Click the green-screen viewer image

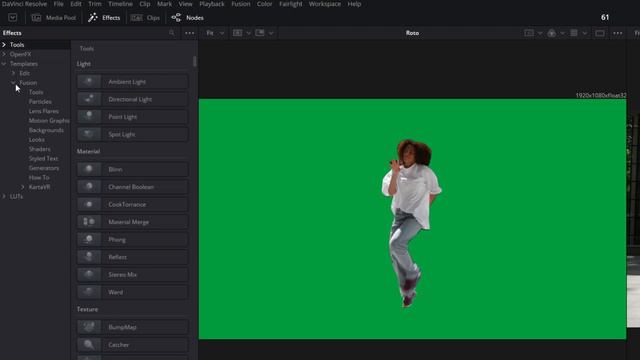(412, 219)
